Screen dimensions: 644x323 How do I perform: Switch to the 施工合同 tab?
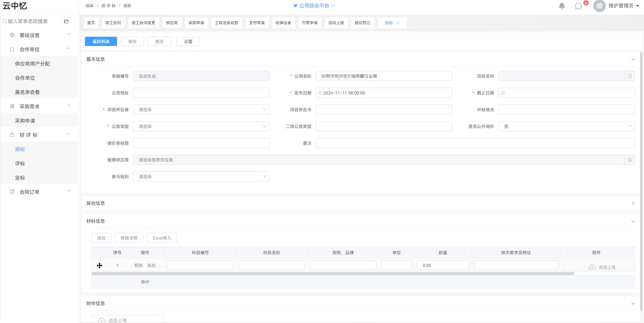point(113,23)
